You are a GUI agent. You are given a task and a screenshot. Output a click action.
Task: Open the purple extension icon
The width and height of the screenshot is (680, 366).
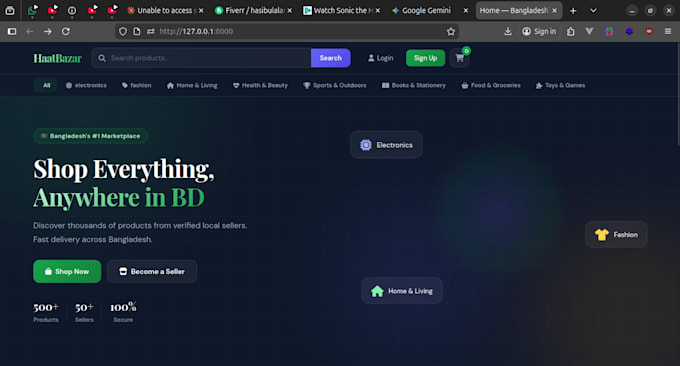629,31
